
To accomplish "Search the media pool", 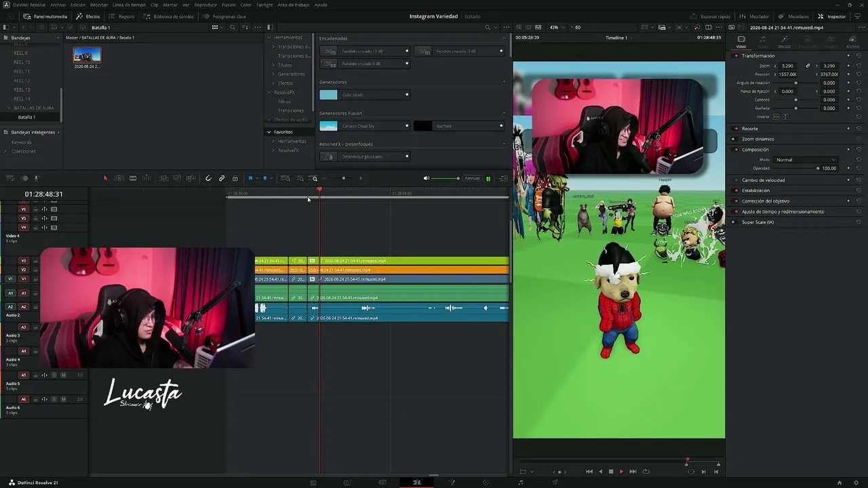I will [233, 27].
